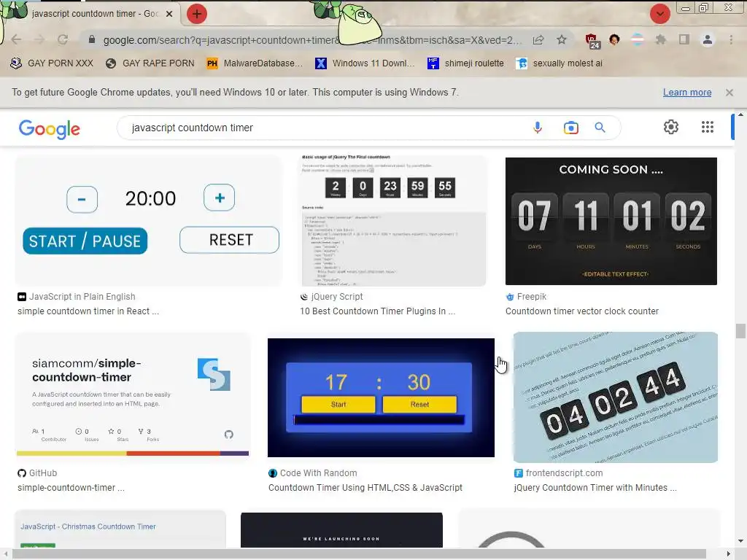Reload the current page

click(x=63, y=39)
